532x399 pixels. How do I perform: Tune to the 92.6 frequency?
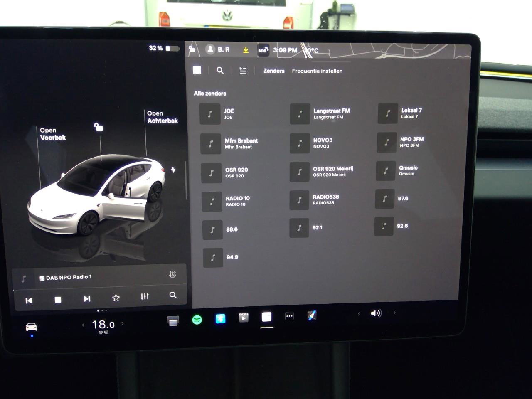(392, 226)
